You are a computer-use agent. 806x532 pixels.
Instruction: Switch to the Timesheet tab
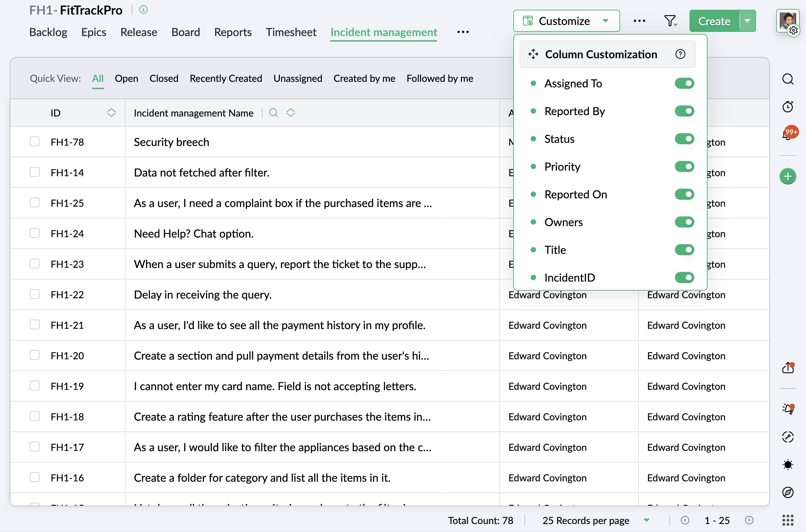click(291, 32)
